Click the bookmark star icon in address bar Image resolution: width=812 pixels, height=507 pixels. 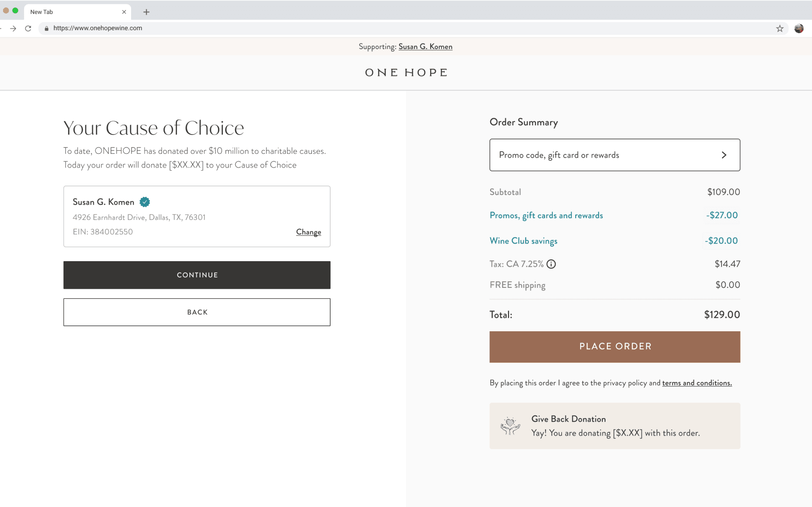click(x=780, y=28)
